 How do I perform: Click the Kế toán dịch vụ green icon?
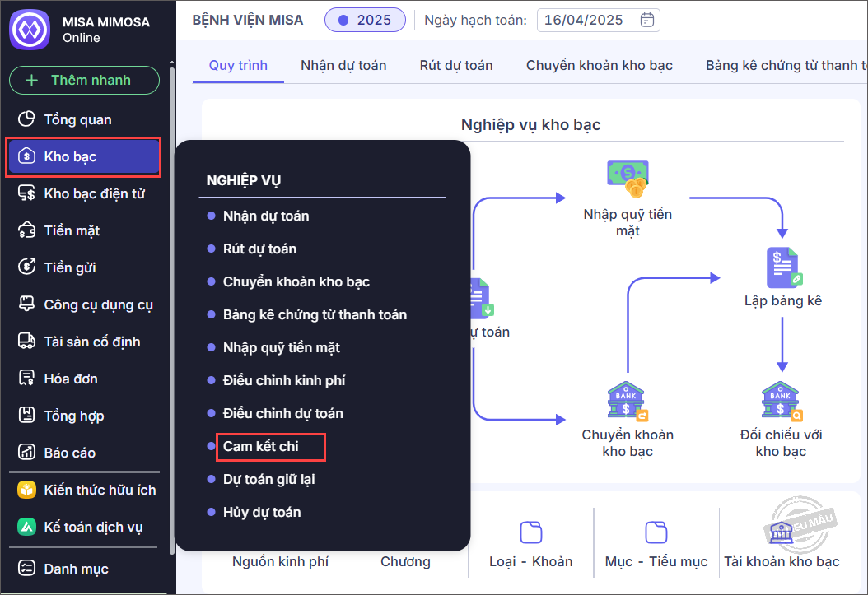tap(26, 527)
